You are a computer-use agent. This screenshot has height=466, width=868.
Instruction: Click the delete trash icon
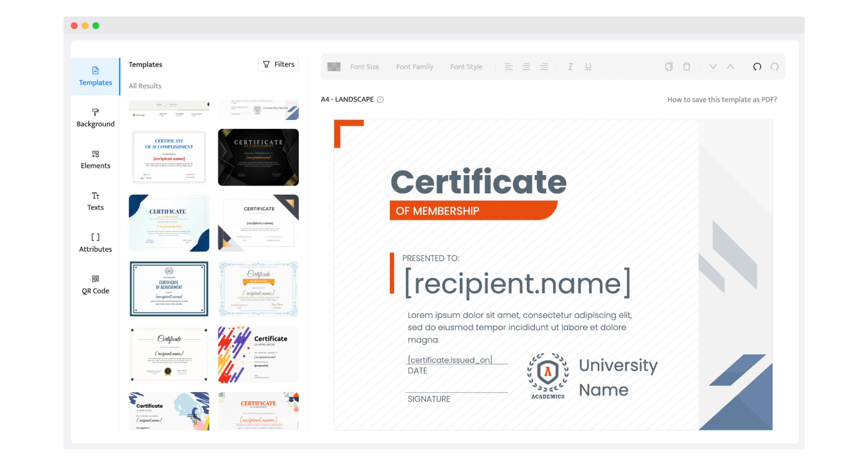pos(686,66)
